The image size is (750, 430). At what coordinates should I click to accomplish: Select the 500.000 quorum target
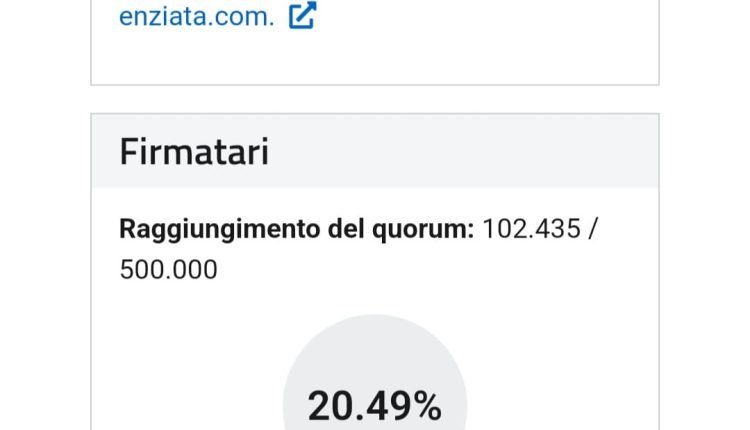168,269
